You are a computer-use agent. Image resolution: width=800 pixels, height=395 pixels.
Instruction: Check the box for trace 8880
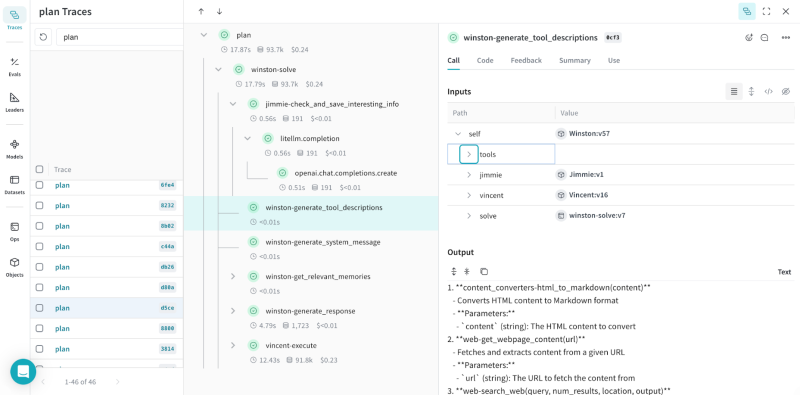pos(39,329)
